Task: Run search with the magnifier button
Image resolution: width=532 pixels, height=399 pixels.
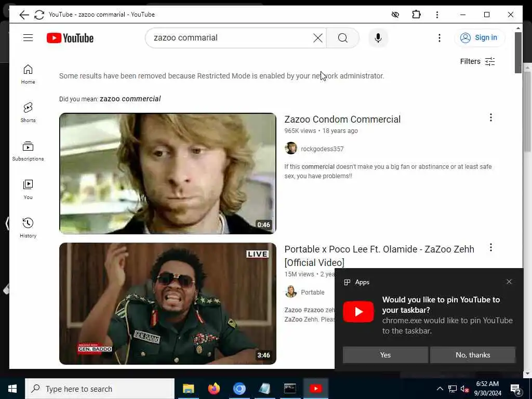Action: (343, 38)
